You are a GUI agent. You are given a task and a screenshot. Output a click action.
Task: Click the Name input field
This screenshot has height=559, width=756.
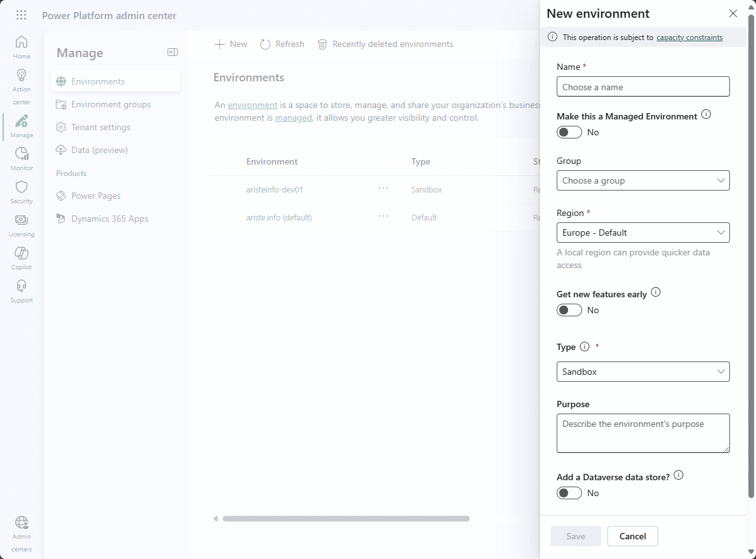click(x=642, y=87)
